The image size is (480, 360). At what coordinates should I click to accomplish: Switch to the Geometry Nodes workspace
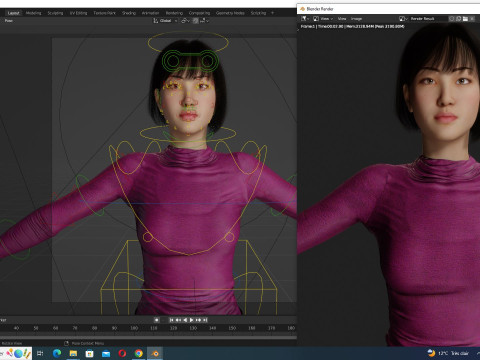coord(230,13)
